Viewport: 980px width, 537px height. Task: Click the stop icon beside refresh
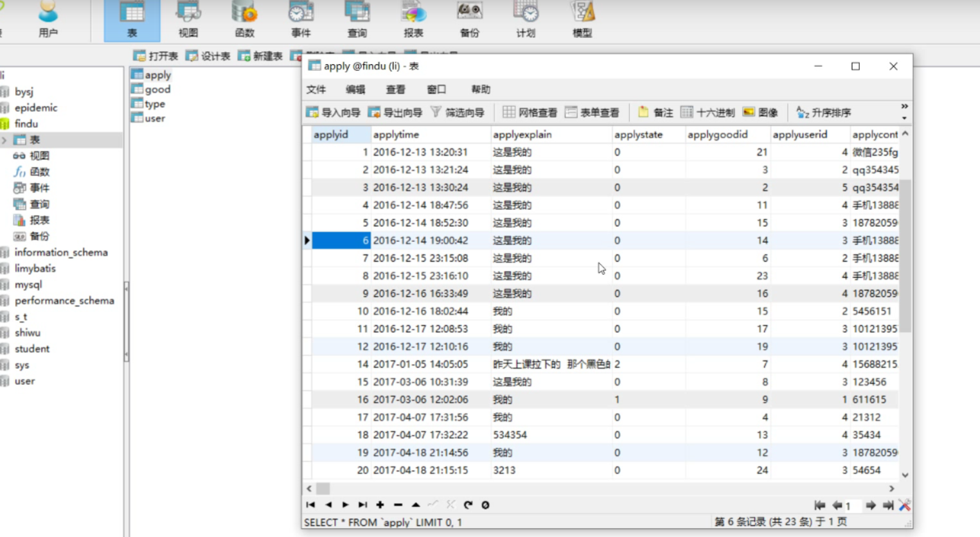[485, 505]
